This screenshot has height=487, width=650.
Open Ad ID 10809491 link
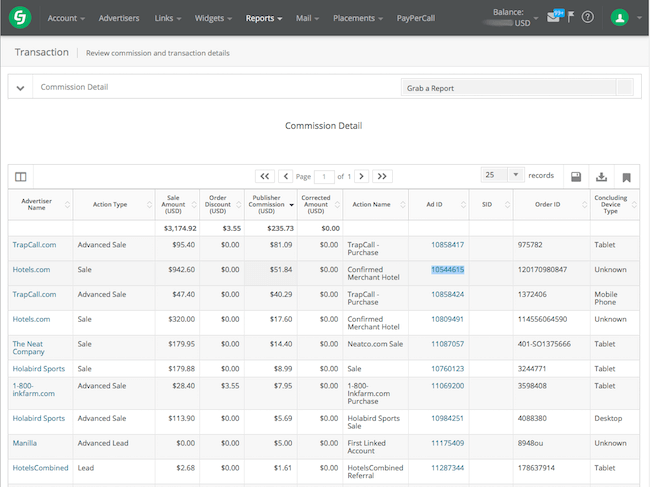coord(447,319)
